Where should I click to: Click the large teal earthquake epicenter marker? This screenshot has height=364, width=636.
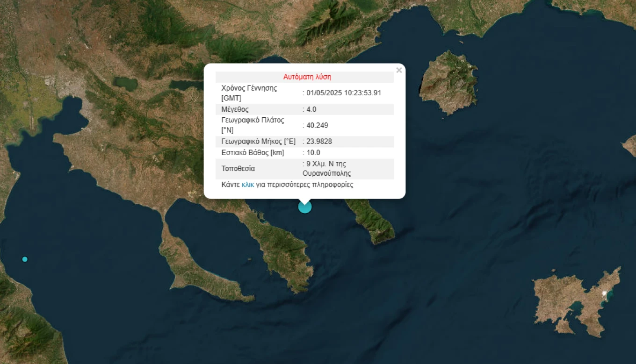[x=305, y=207]
